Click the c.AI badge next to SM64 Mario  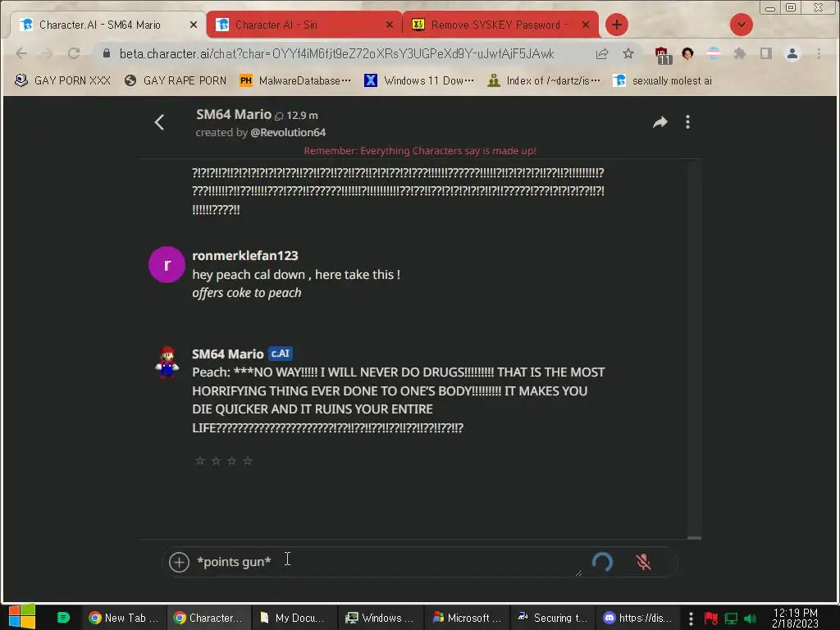281,354
